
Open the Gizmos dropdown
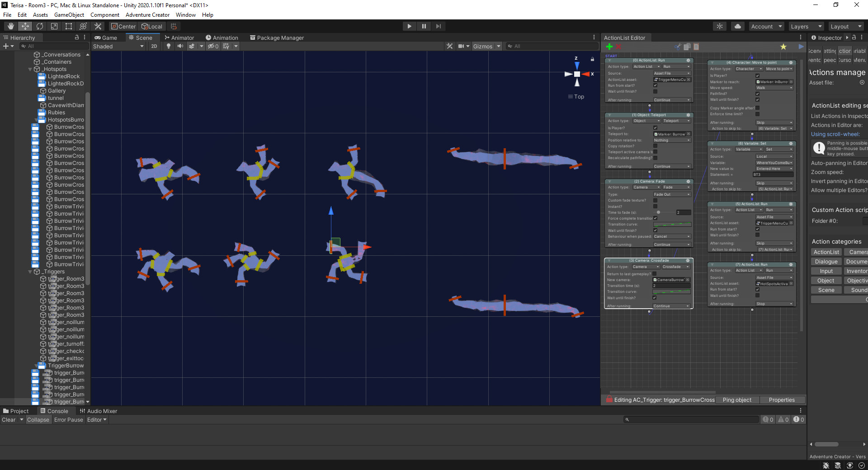(x=486, y=46)
